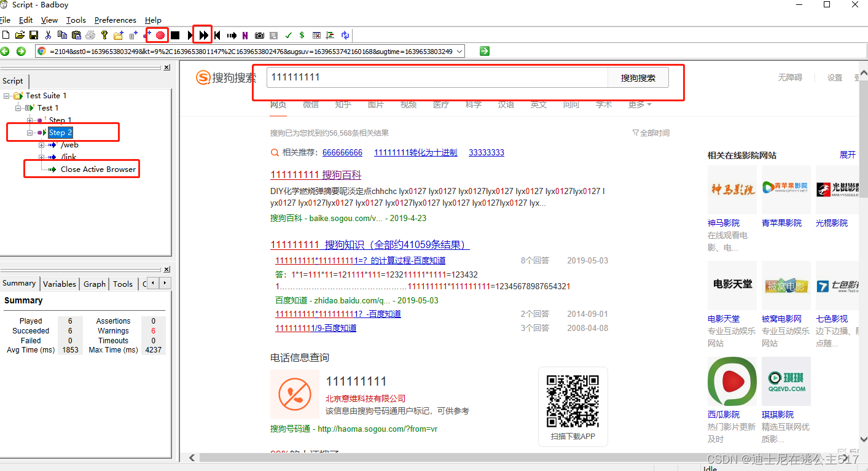Click the black Stop playback icon
The image size is (868, 471).
[x=174, y=35]
